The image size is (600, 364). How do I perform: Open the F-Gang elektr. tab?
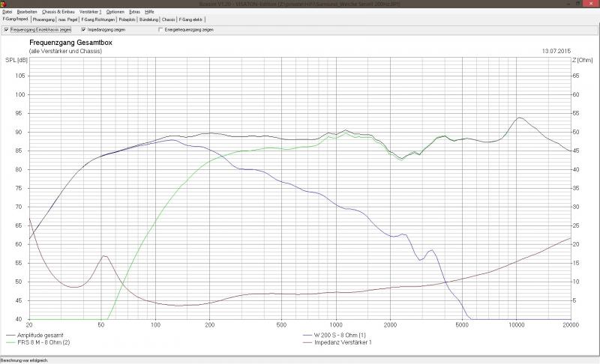tap(190, 19)
